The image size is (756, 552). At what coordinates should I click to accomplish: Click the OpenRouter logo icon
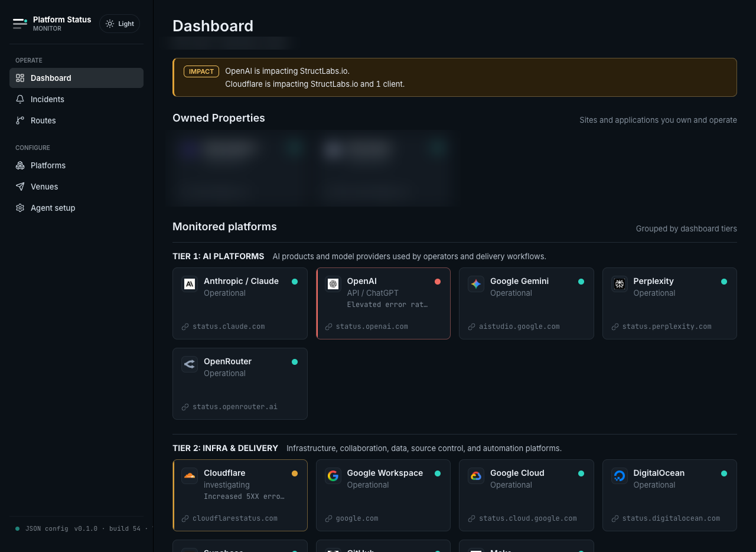click(190, 364)
